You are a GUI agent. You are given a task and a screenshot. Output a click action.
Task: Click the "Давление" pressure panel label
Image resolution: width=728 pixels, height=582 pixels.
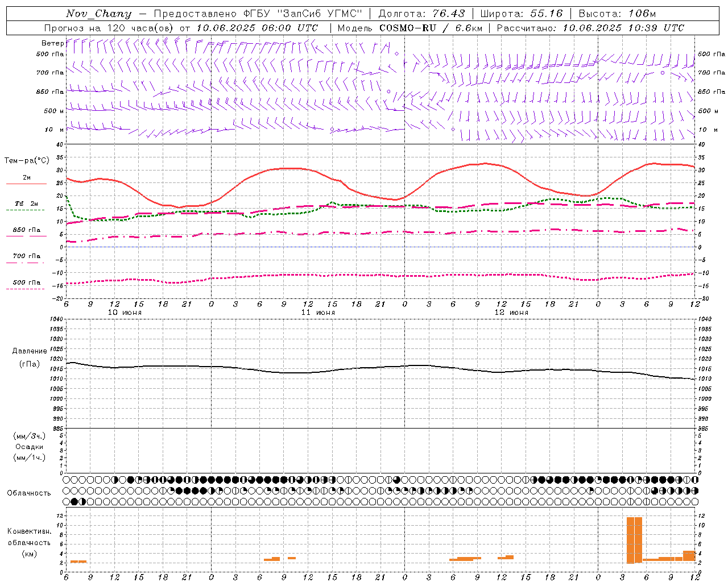coord(30,351)
